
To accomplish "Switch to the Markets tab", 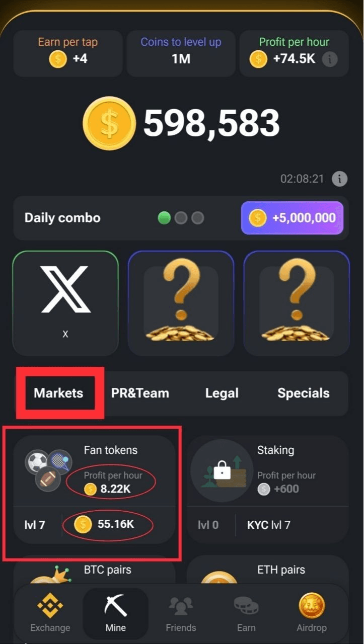I will (58, 393).
